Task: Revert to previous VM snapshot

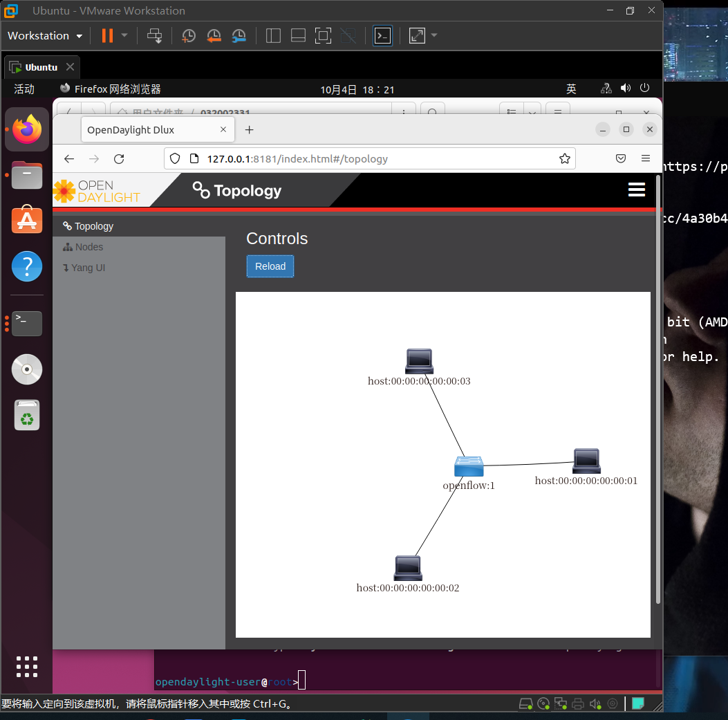Action: tap(214, 36)
